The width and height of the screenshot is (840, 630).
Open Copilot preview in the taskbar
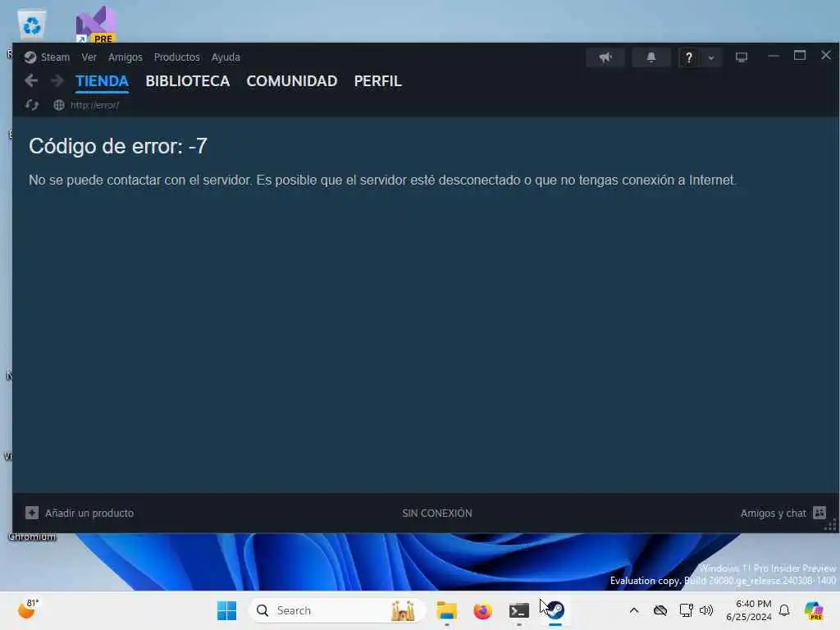[814, 610]
